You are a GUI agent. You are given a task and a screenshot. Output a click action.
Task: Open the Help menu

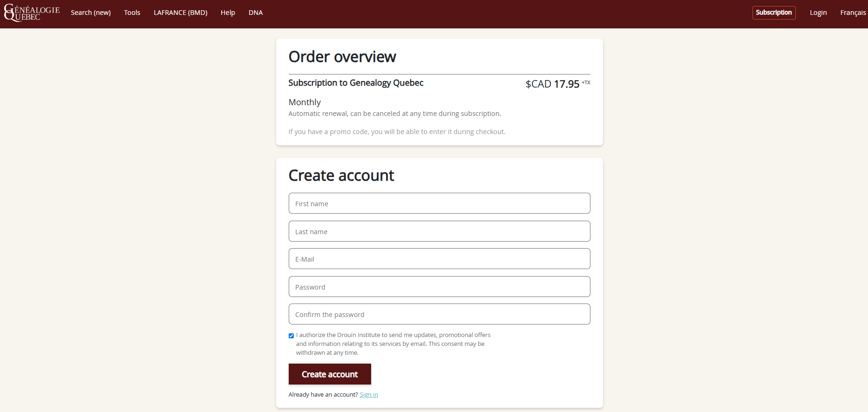point(228,13)
